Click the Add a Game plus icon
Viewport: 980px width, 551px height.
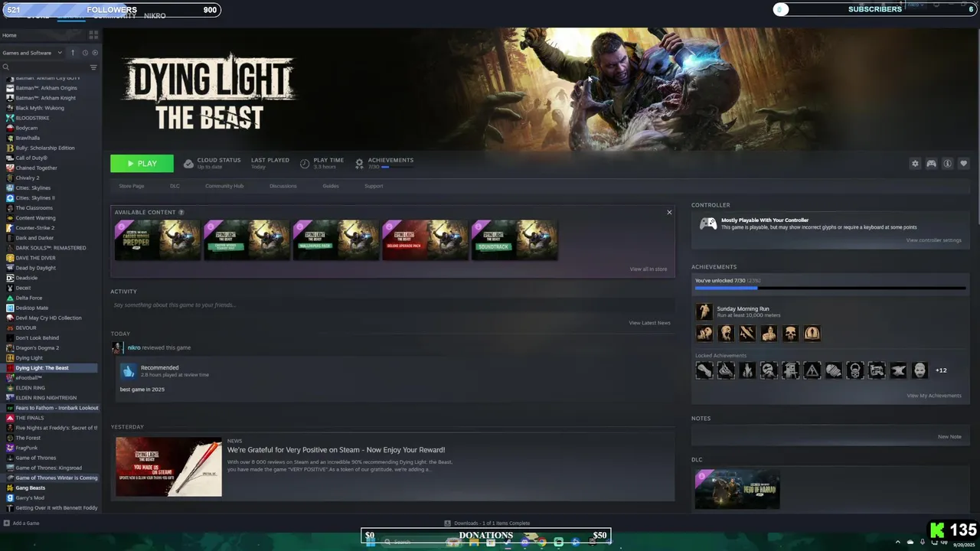pos(7,523)
